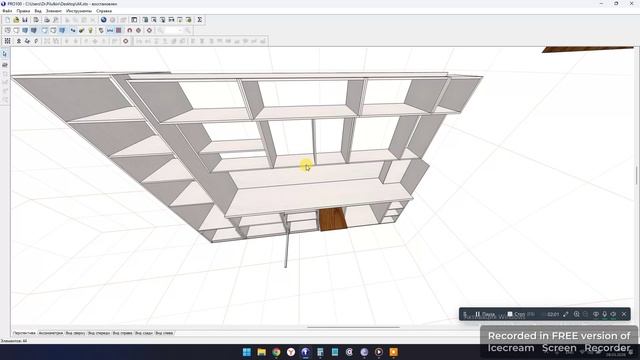
Task: Close the recorder control bar
Action: tap(624, 314)
